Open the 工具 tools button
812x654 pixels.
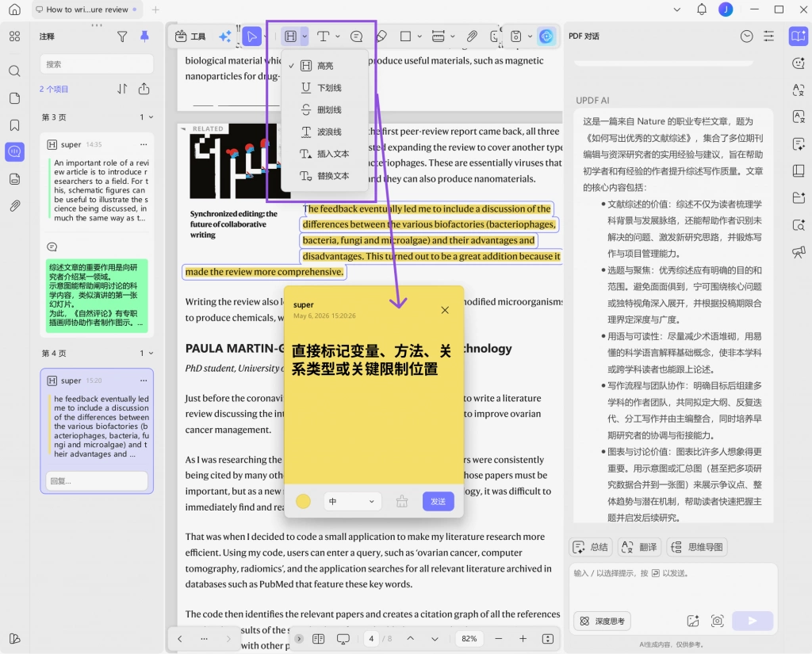click(x=190, y=36)
